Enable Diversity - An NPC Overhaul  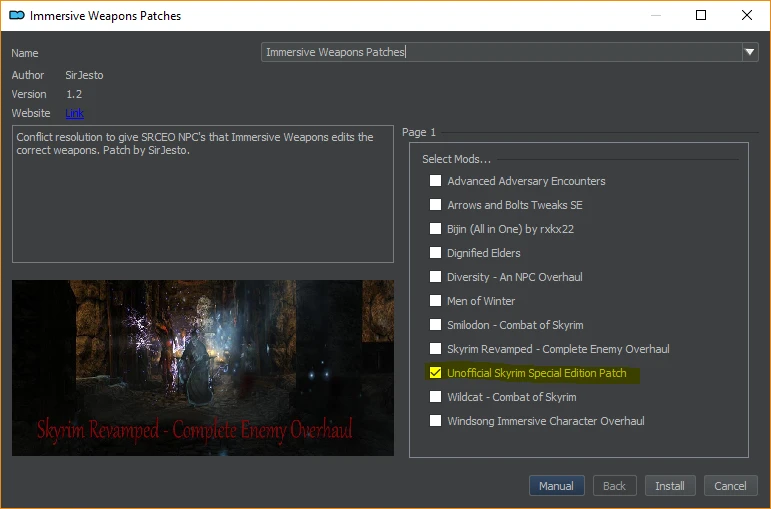pos(435,277)
